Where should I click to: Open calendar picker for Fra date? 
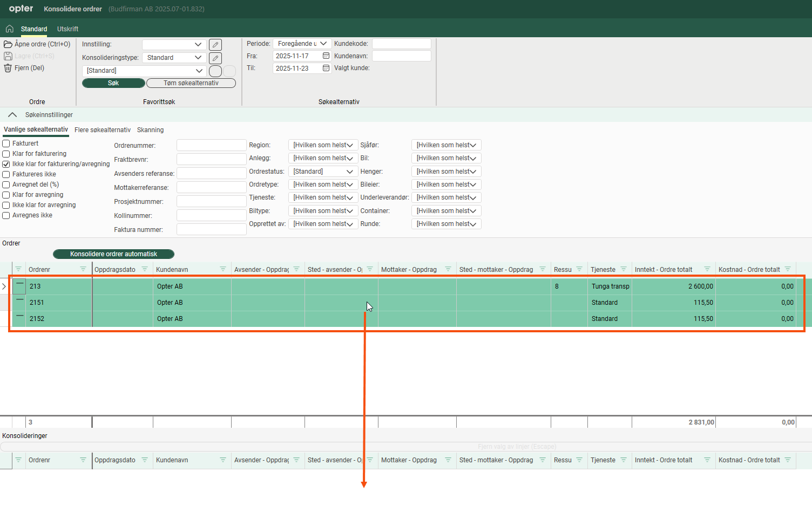click(326, 56)
